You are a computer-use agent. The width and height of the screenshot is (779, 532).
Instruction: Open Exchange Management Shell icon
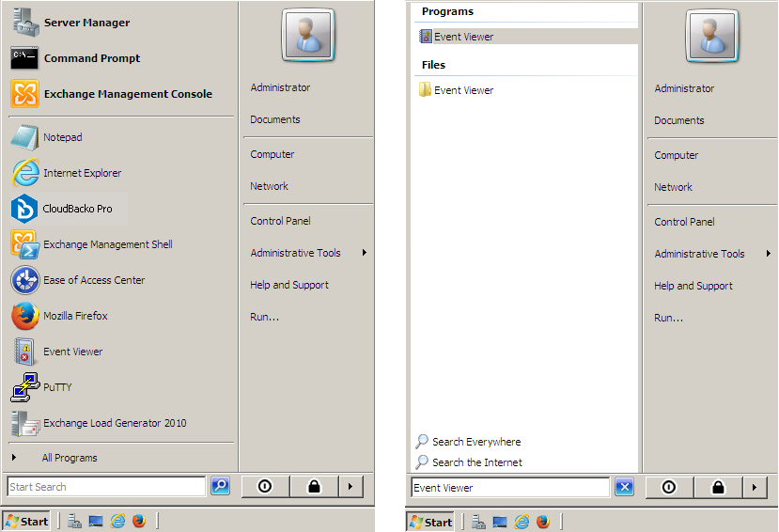pyautogui.click(x=24, y=244)
